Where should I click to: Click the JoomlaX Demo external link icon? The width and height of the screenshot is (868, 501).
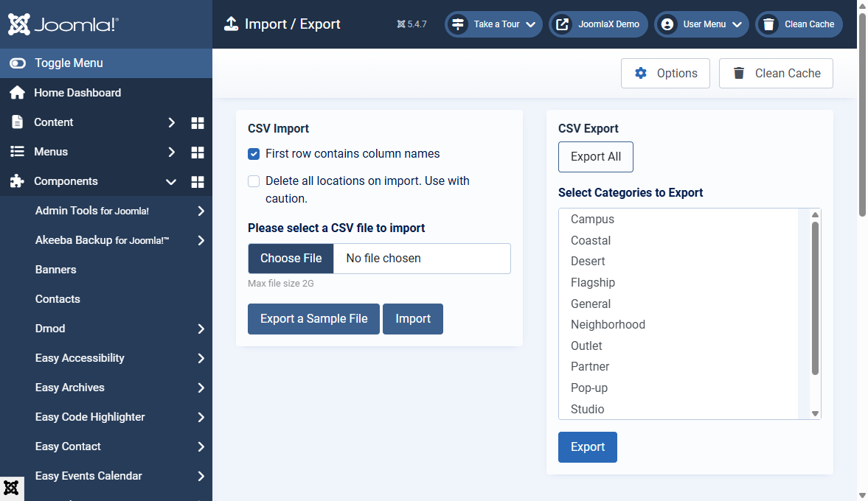click(x=562, y=24)
